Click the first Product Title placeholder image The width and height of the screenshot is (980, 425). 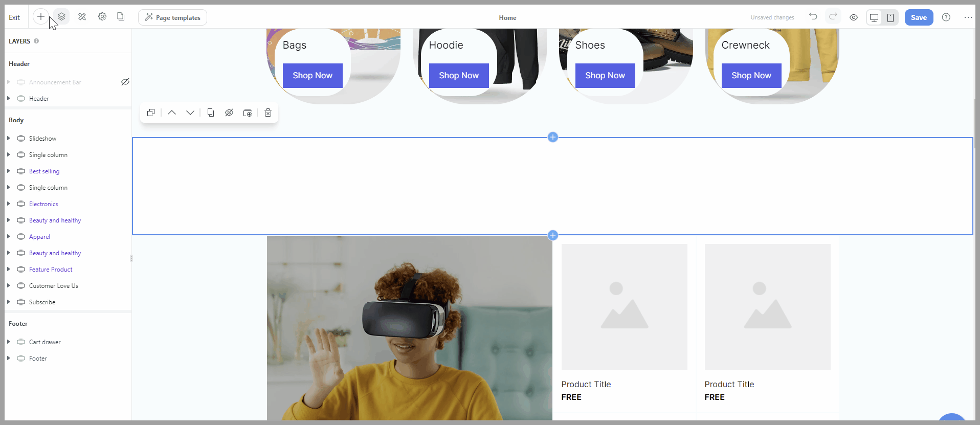point(625,307)
